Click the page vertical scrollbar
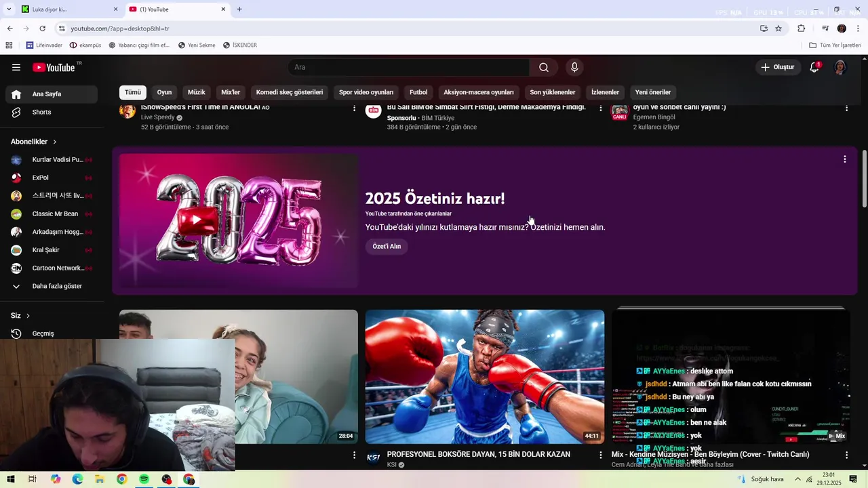 point(864,179)
